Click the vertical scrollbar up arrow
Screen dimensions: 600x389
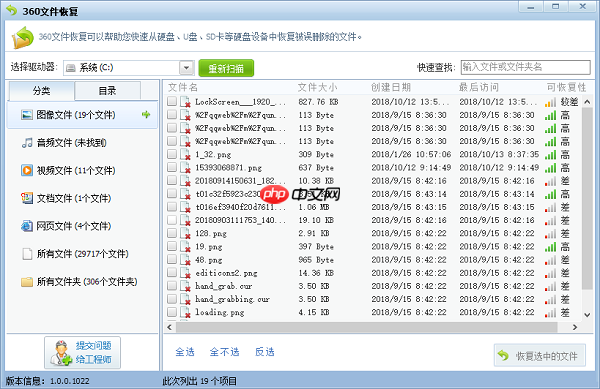click(x=587, y=102)
